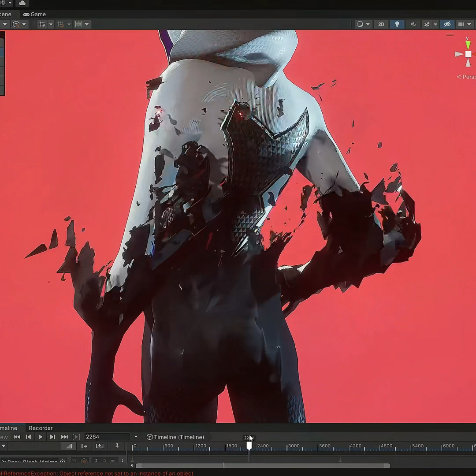
Task: Toggle hidden objects scene visibility eye
Action: (447, 24)
